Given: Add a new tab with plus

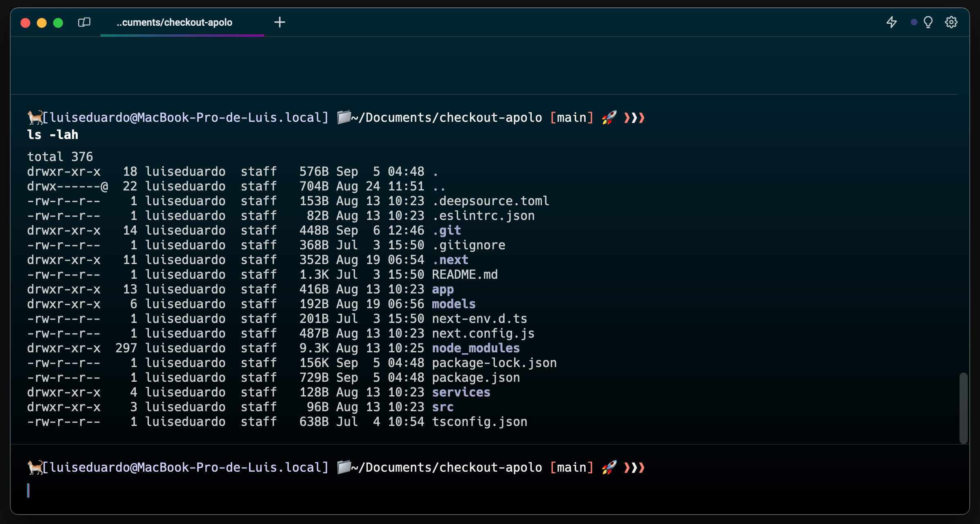Looking at the screenshot, I should pos(280,22).
